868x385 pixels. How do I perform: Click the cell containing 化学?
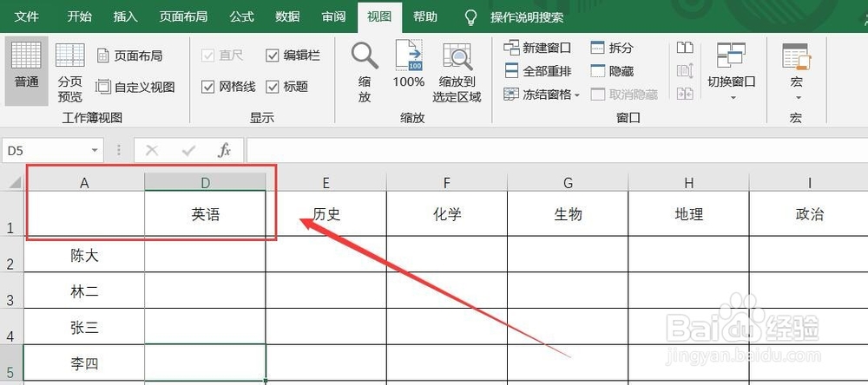coord(447,213)
